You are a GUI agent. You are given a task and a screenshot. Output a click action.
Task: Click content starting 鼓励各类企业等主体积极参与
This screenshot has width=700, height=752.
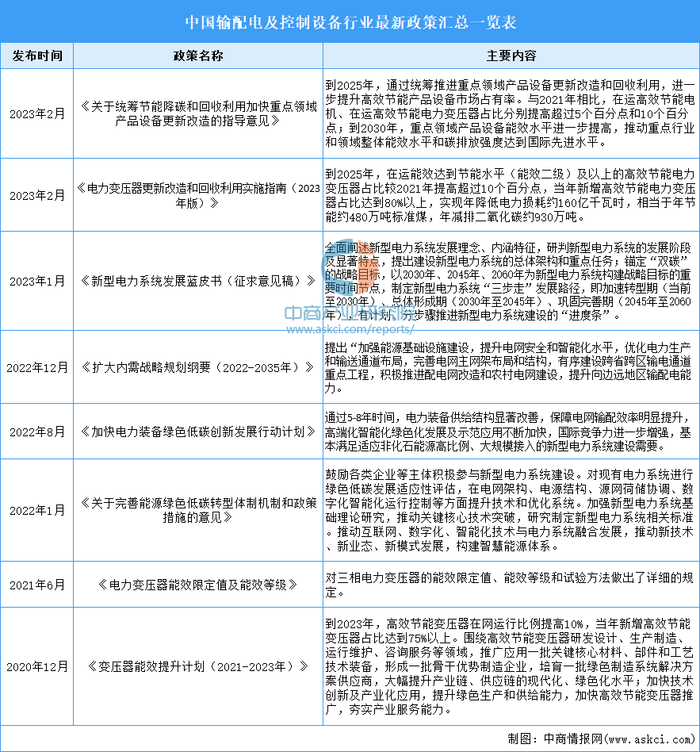[510, 510]
